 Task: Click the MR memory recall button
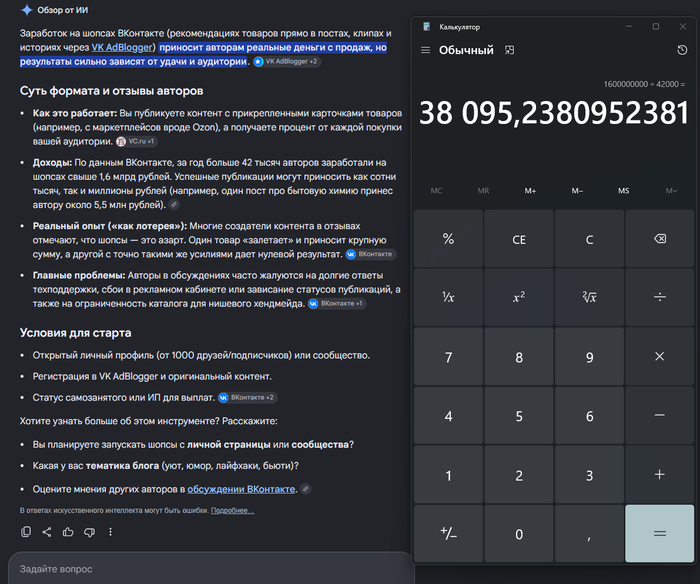coord(483,191)
